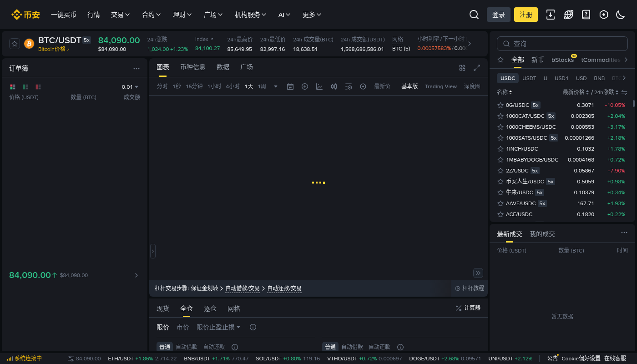This screenshot has height=364, width=637.
Task: Toggle the favorites star filter in the market list
Action: click(x=500, y=60)
